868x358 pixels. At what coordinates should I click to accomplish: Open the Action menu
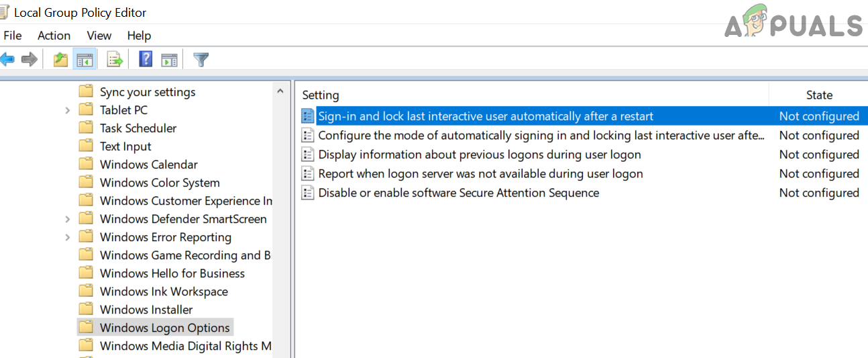click(x=54, y=36)
